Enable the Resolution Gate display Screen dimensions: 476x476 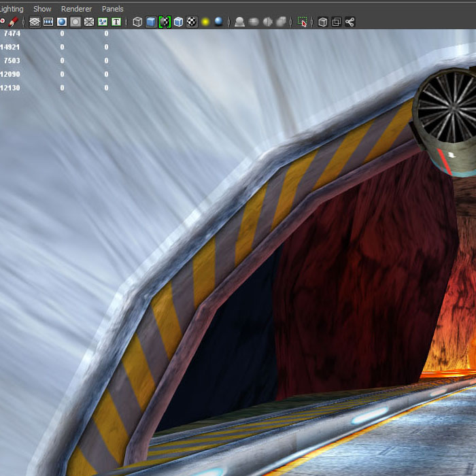(62, 22)
